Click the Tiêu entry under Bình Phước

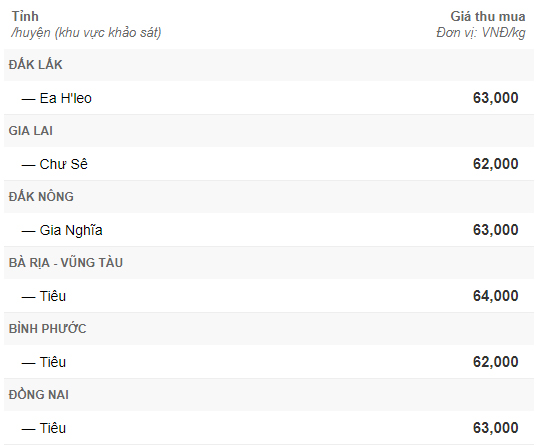pyautogui.click(x=53, y=362)
